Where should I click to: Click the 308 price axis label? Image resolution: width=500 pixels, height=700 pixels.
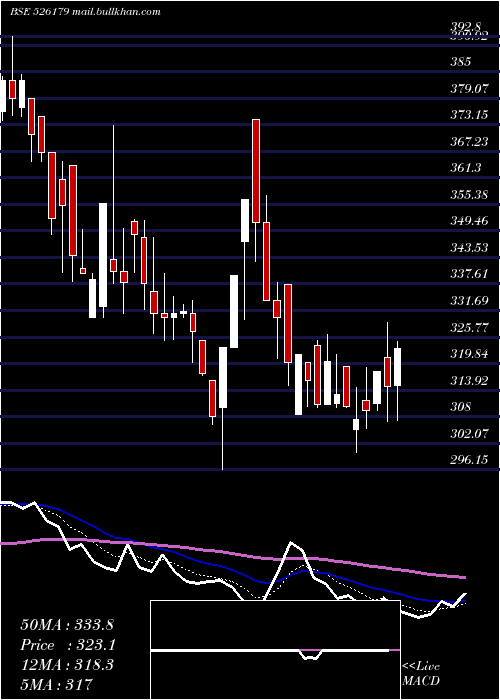[461, 407]
